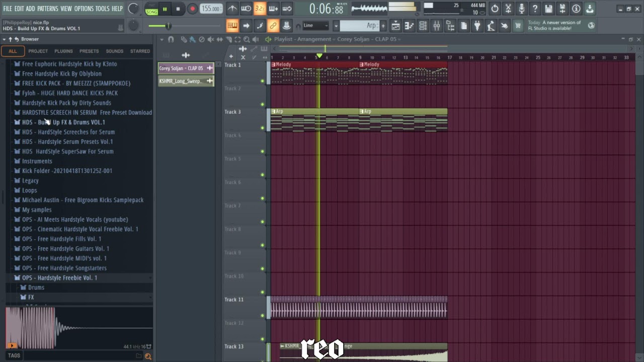Open the playlist options menu arrow
Image resolution: width=644 pixels, height=362 pixels.
[x=161, y=39]
